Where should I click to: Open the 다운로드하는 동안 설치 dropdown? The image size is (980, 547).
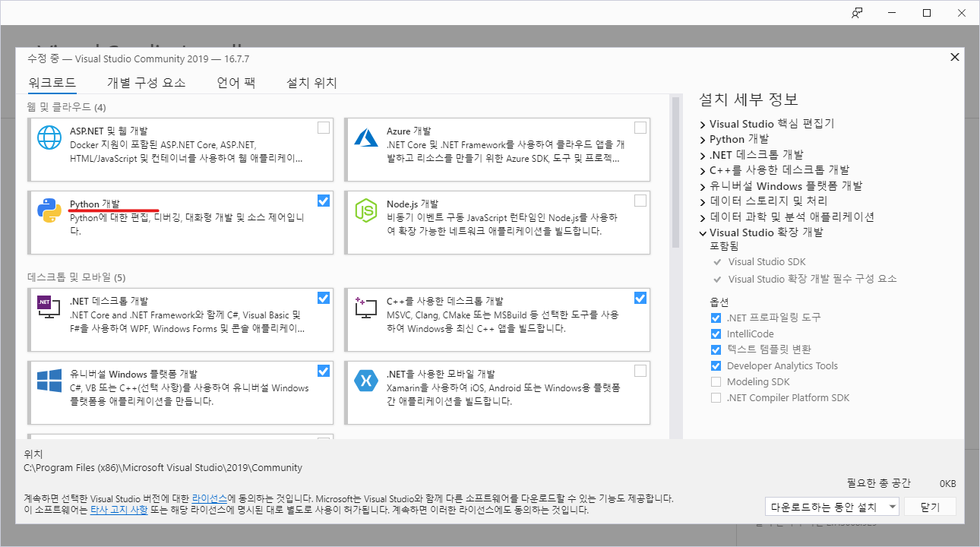pos(833,507)
